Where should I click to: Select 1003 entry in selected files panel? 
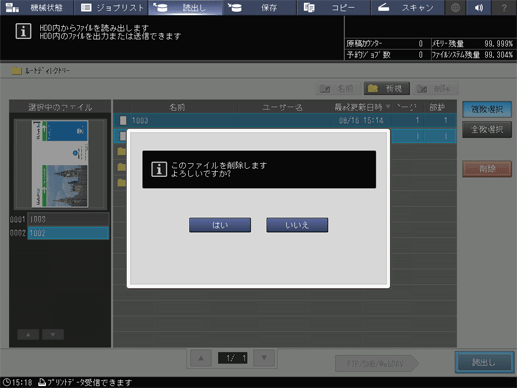point(68,219)
